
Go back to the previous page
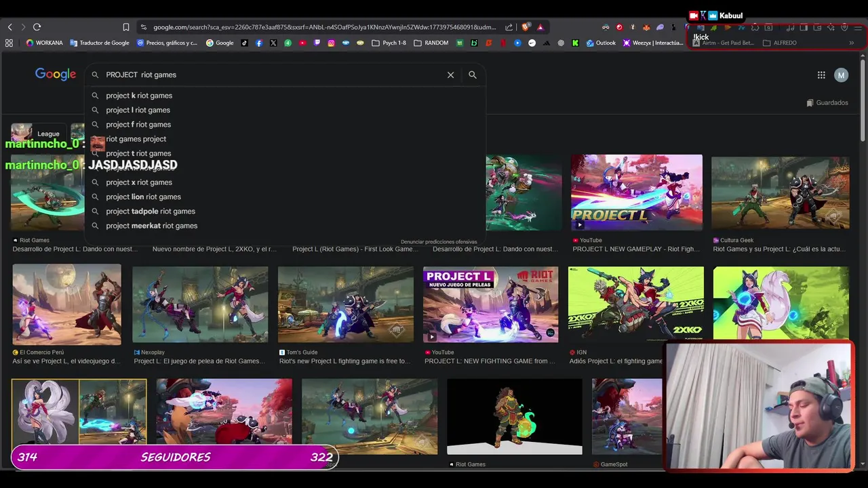9,27
